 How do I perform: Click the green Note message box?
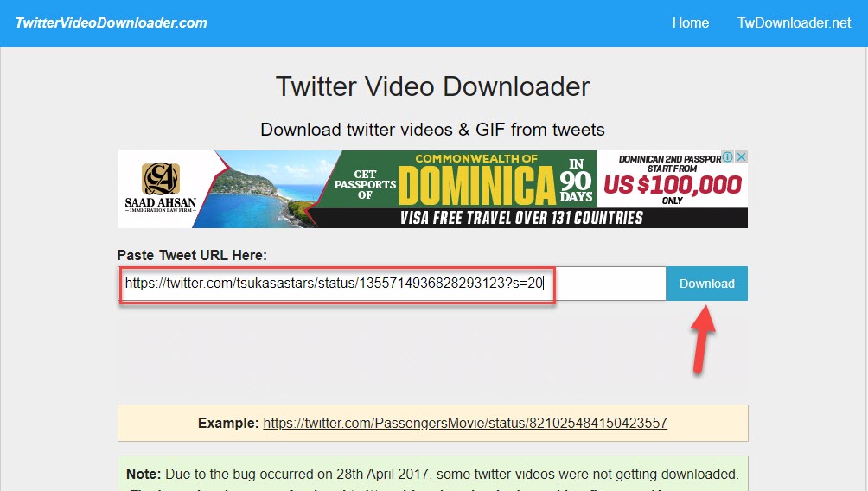[432, 474]
